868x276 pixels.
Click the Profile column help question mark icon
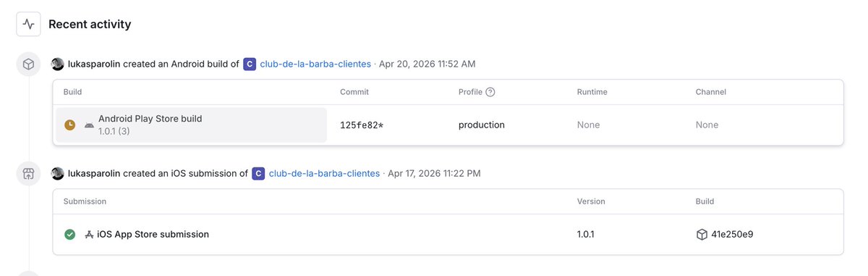tap(490, 92)
